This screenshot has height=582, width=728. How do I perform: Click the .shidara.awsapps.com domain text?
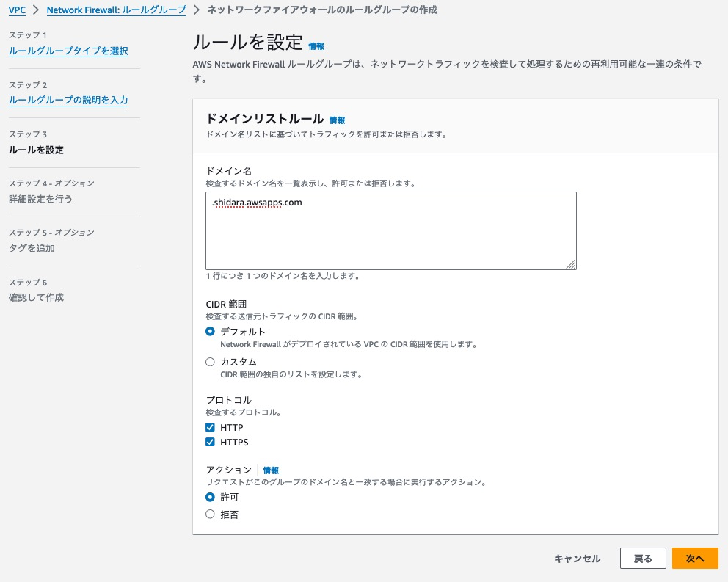[257, 203]
